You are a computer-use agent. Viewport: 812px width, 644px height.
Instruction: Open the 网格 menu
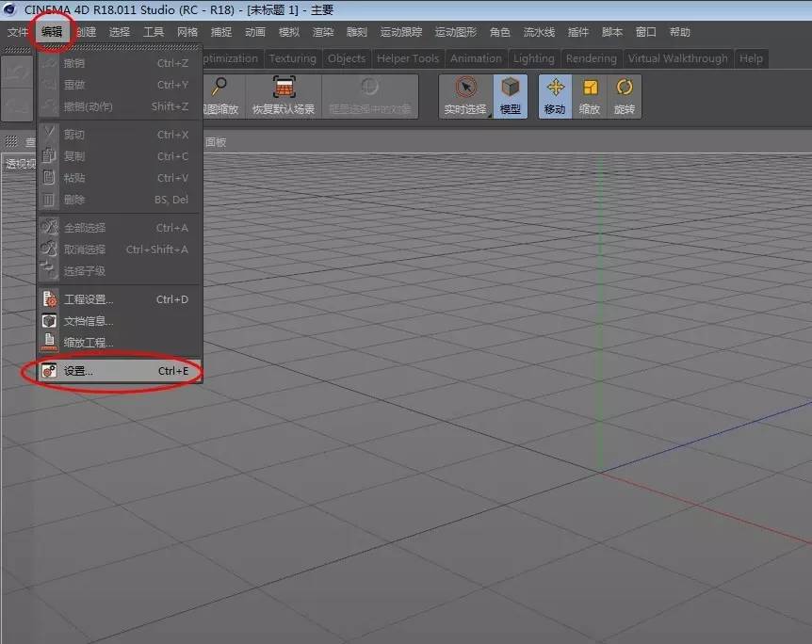pyautogui.click(x=187, y=32)
